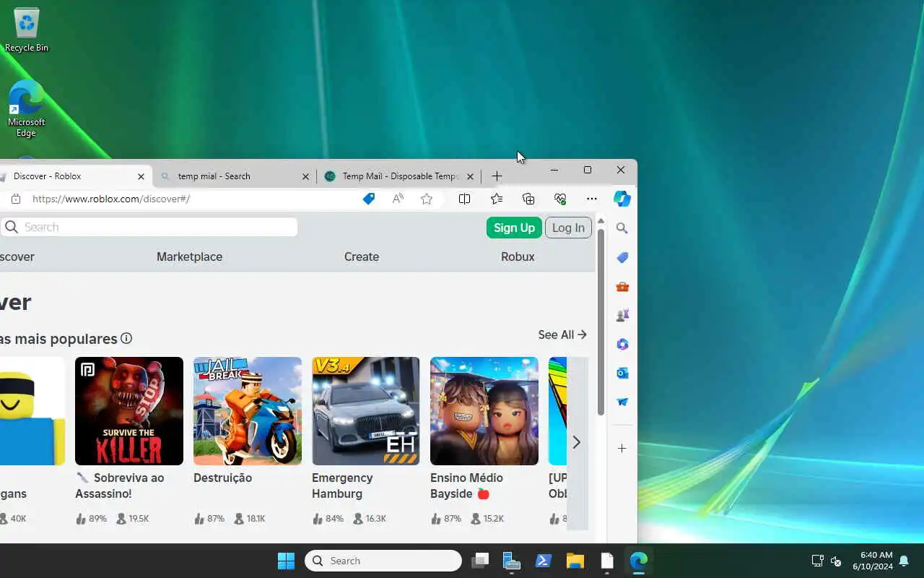Click the See All link
924x578 pixels.
coord(562,335)
